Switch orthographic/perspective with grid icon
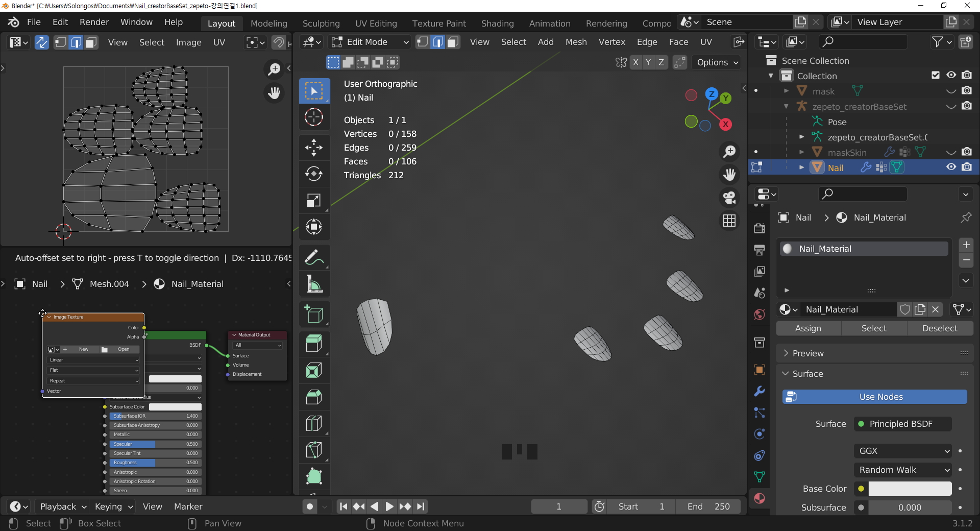The height and width of the screenshot is (531, 980). coord(729,221)
